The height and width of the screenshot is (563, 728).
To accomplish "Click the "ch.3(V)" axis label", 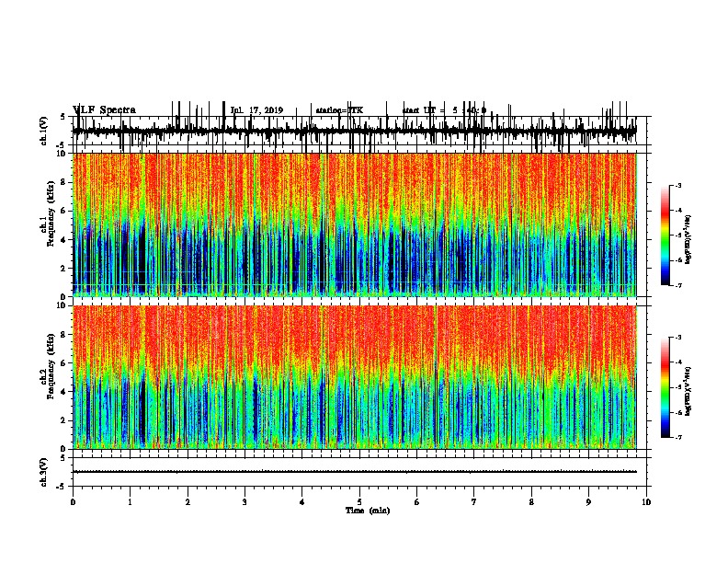I will click(44, 473).
